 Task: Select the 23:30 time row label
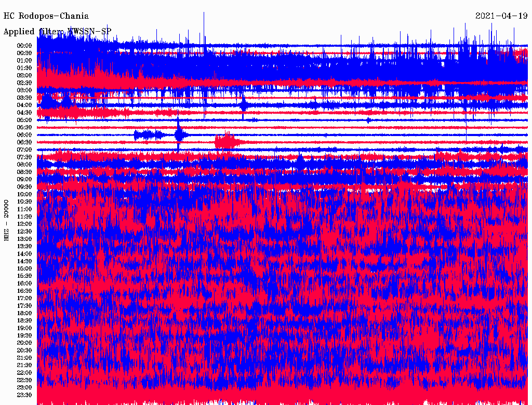(24, 395)
